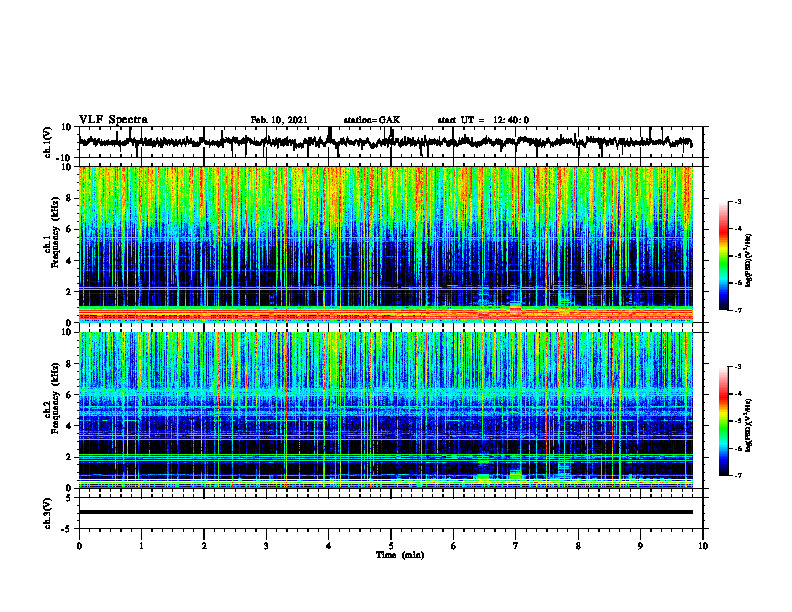Click the "6" kHz tick on ch.2 spectrogram axis
792x612 pixels.
pyautogui.click(x=70, y=395)
